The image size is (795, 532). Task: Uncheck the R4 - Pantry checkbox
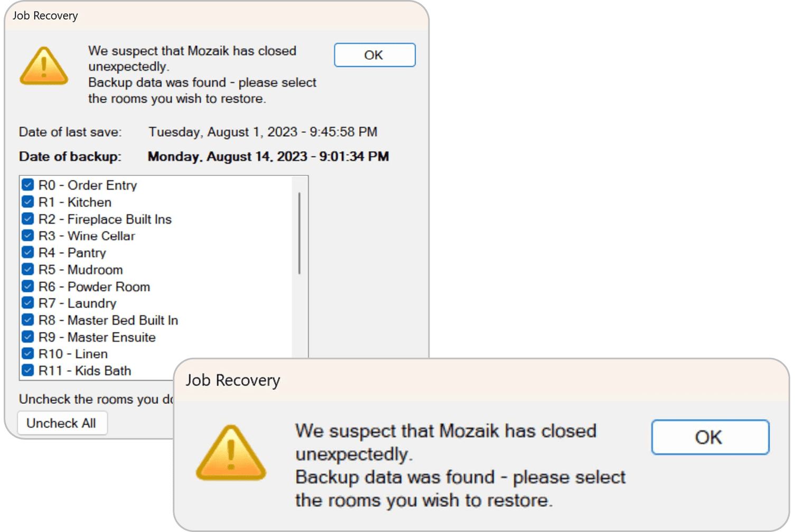pos(28,253)
